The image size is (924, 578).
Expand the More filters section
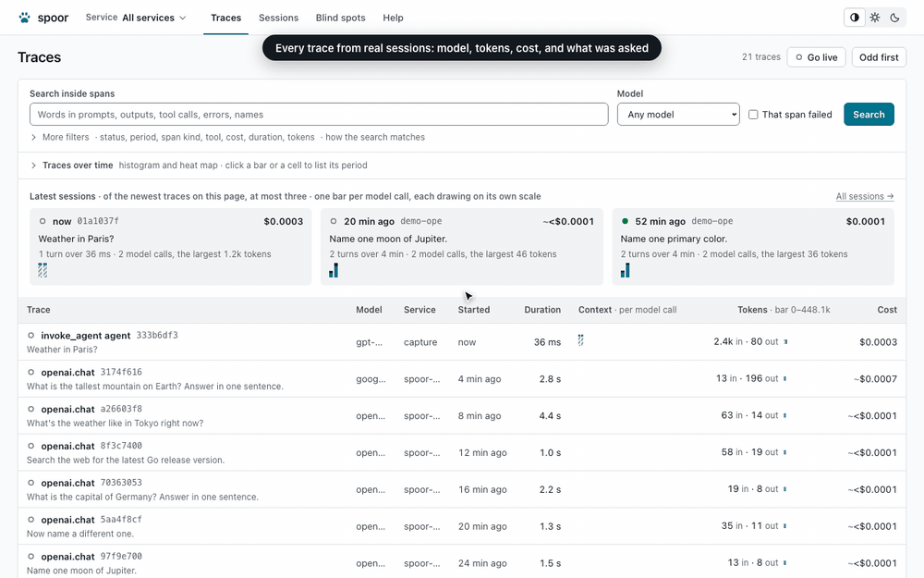[x=60, y=137]
